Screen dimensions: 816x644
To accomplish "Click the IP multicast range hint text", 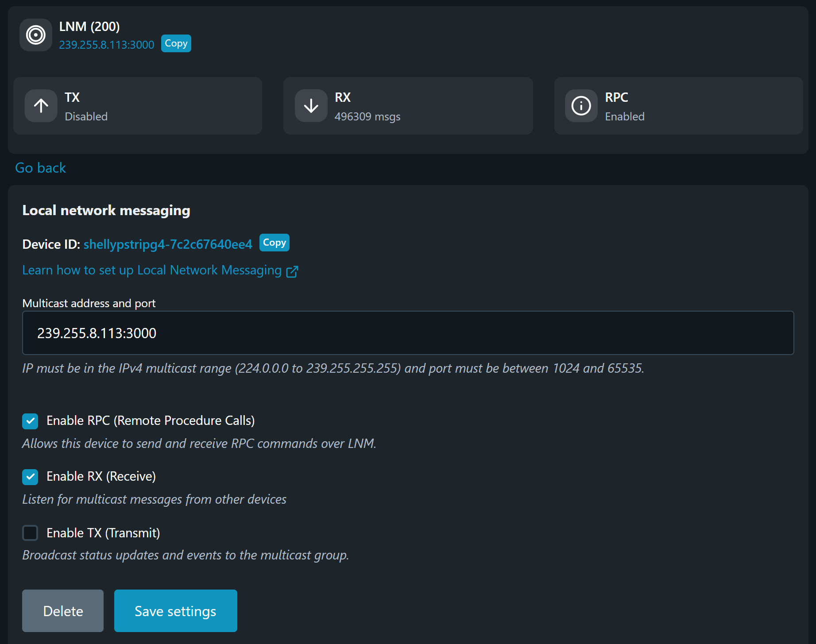I will (x=333, y=368).
